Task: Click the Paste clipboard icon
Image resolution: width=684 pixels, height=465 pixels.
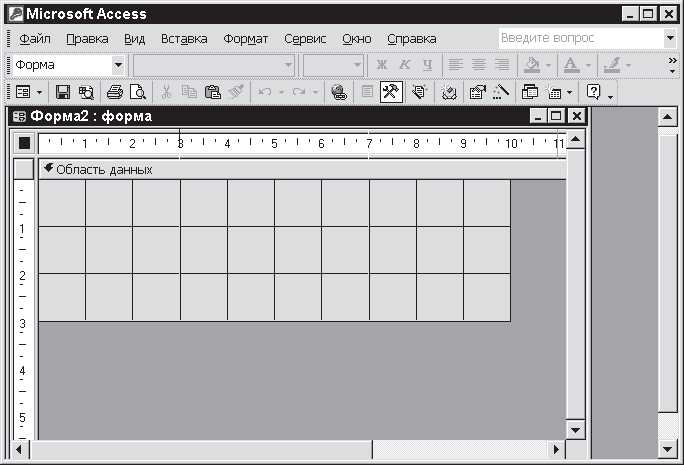Action: [x=212, y=92]
